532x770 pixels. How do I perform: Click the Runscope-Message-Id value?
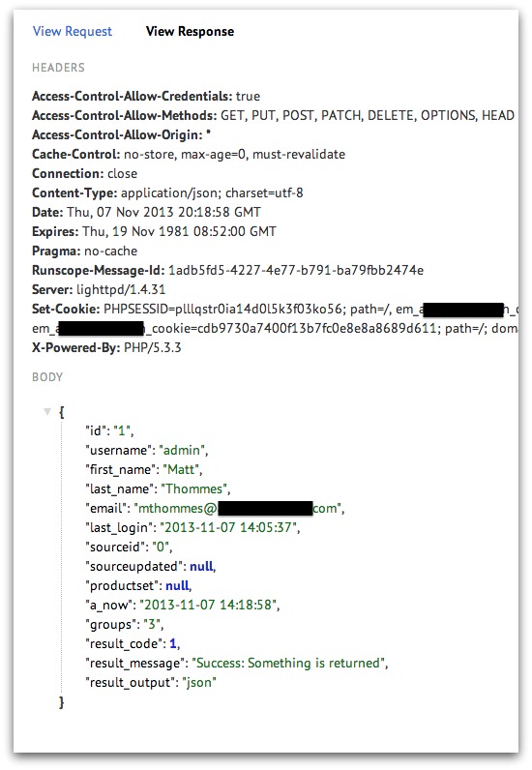point(296,270)
